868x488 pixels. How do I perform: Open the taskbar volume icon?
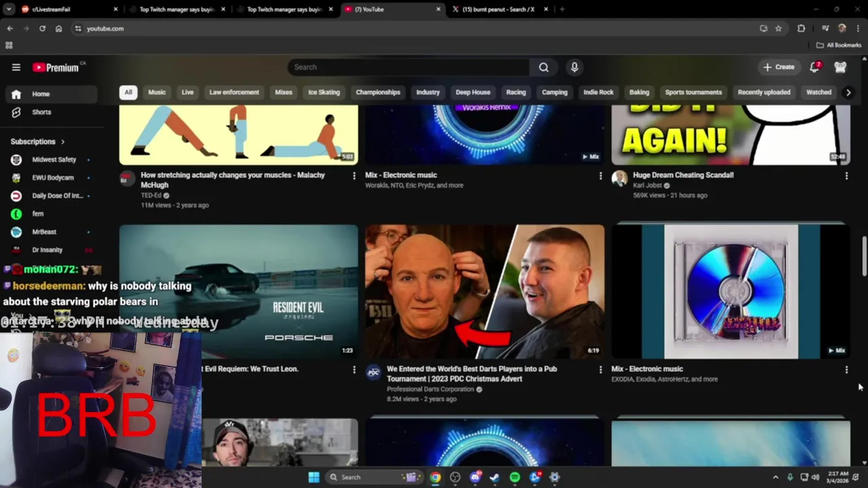815,477
